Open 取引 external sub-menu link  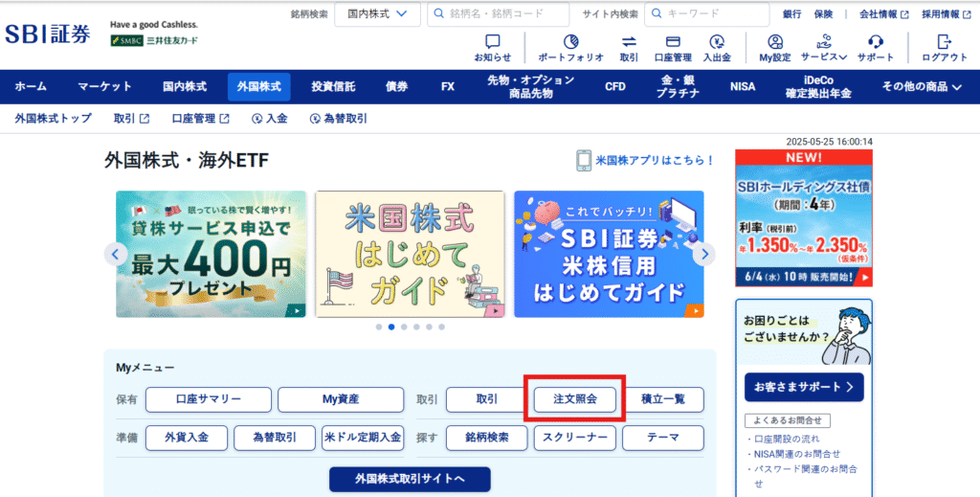[131, 118]
